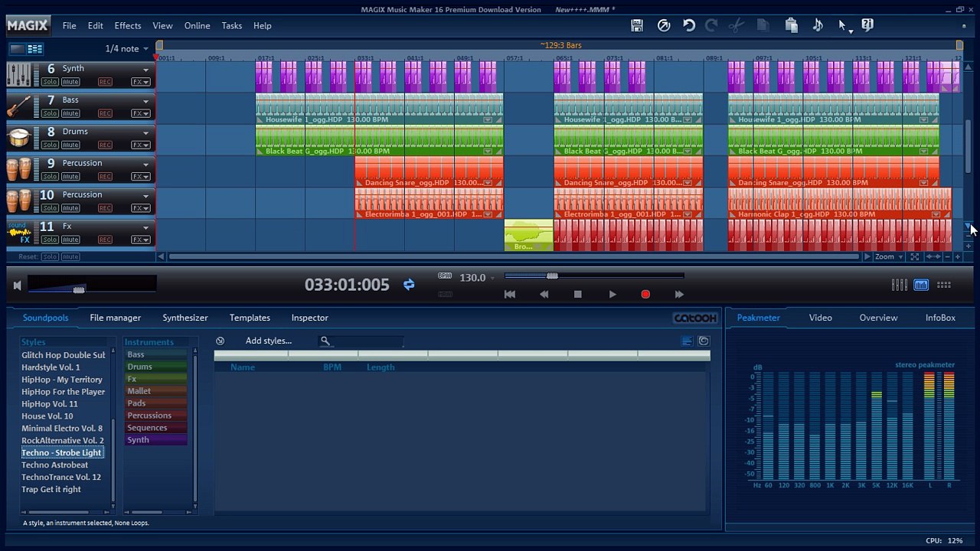Solo the Drums track 8
The width and height of the screenshot is (980, 551).
[x=50, y=145]
